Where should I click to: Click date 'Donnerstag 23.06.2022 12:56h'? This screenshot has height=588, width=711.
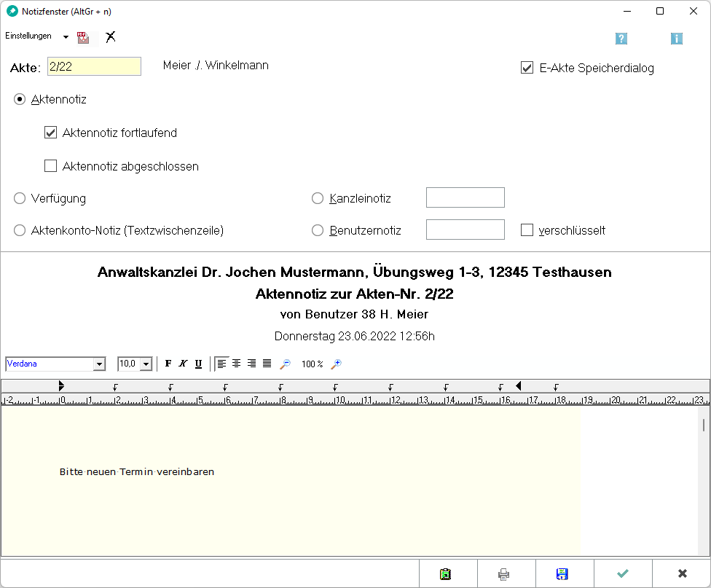[355, 336]
